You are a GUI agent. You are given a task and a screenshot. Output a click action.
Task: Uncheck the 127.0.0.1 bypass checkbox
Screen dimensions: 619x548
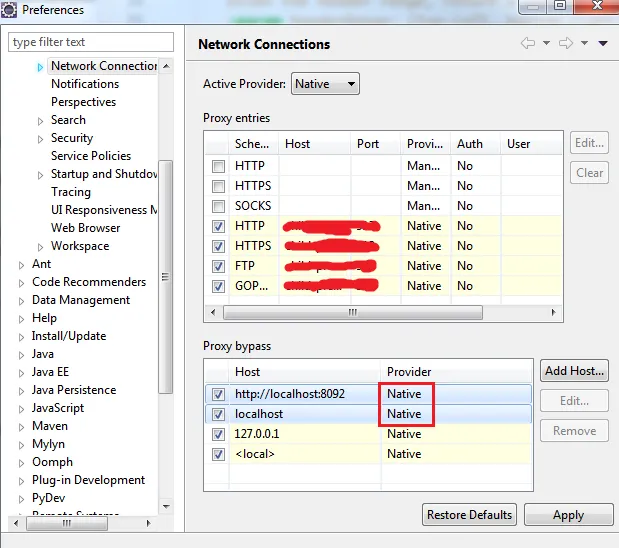pyautogui.click(x=218, y=434)
